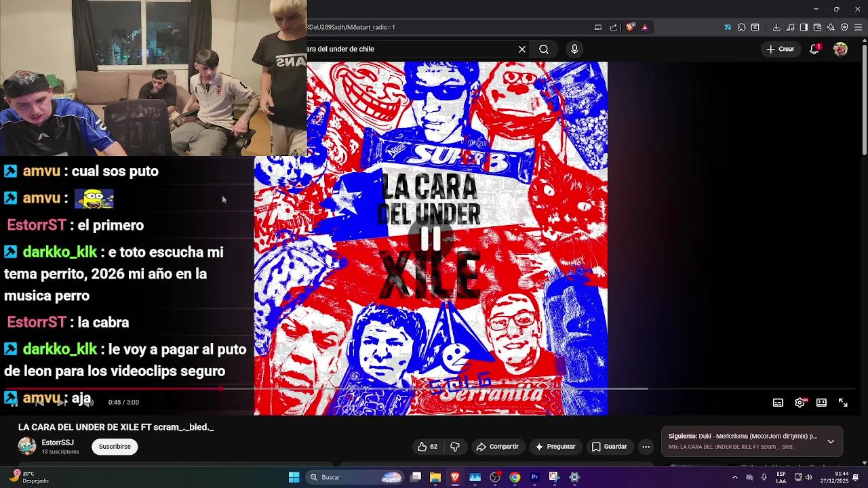Dislike the video with thumbs down
The image size is (868, 488).
[x=455, y=447]
